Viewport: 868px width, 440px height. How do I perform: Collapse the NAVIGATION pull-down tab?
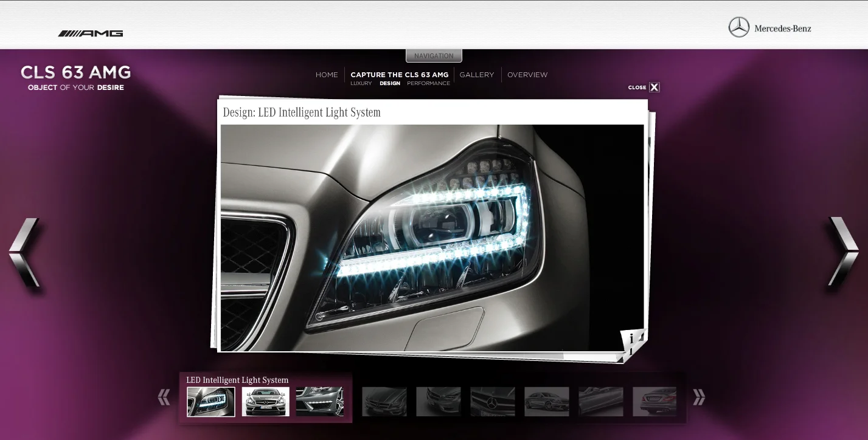(434, 56)
